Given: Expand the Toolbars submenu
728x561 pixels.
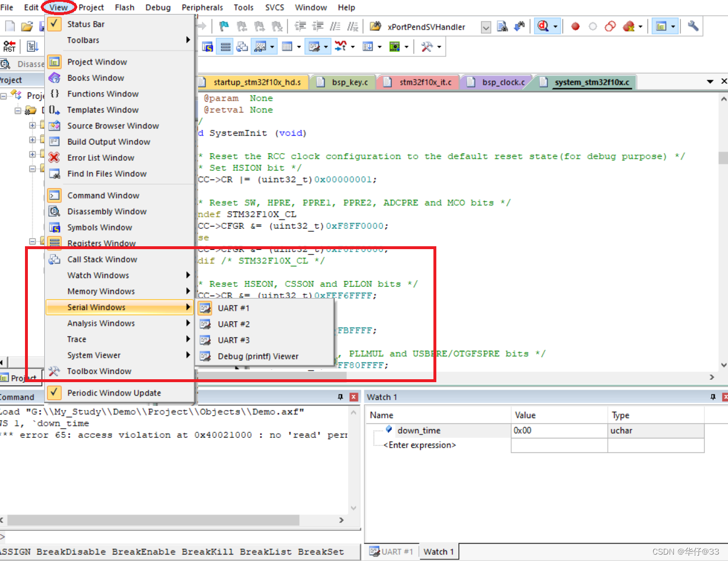Looking at the screenshot, I should click(120, 40).
